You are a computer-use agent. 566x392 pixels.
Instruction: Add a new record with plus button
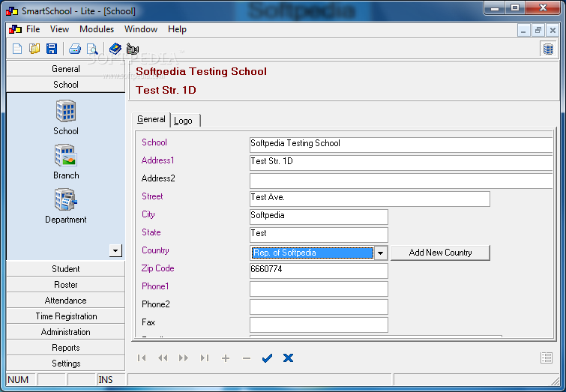tap(225, 358)
